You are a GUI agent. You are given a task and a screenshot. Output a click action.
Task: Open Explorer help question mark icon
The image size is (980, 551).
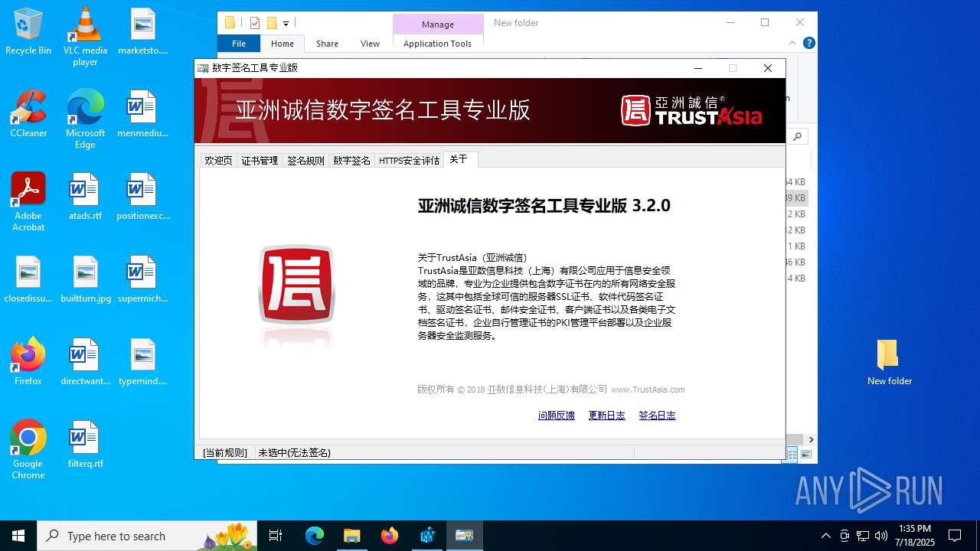click(x=808, y=43)
